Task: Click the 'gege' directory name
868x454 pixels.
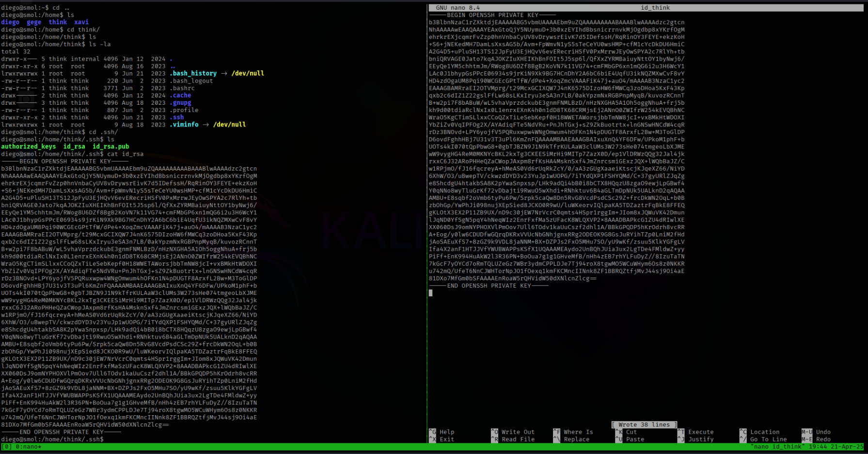Action: tap(34, 22)
